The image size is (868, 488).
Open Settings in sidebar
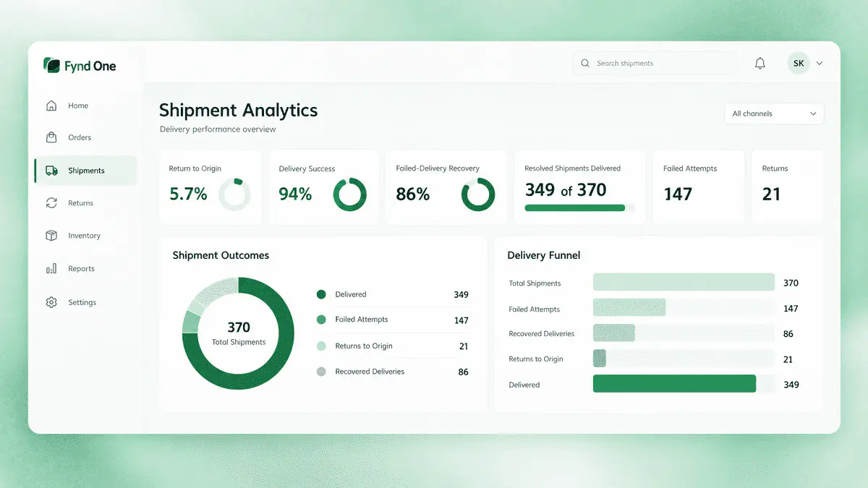85,302
